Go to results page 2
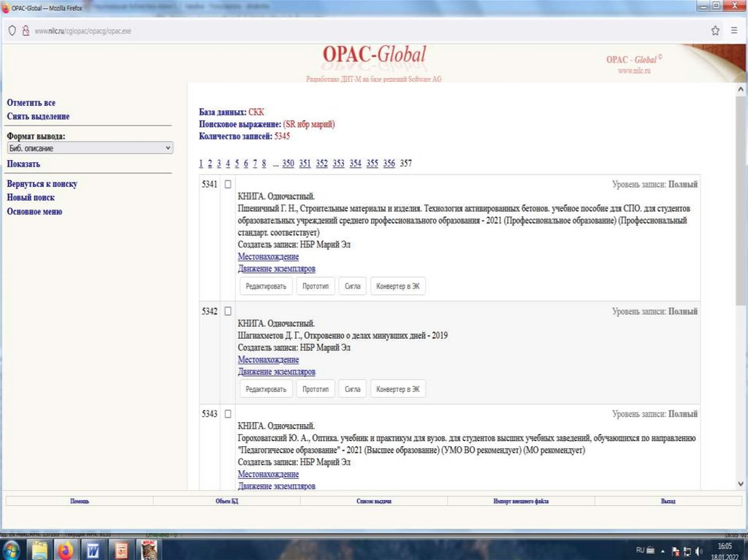This screenshot has width=748, height=560. click(210, 163)
